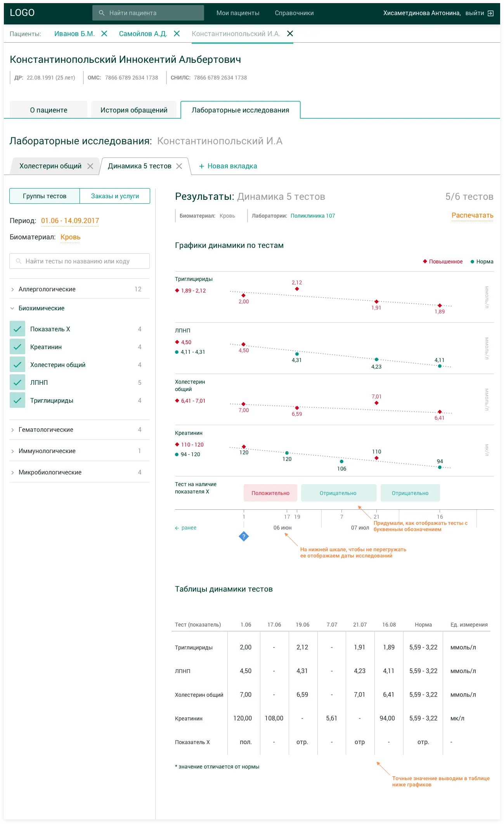Click the red diamond at ЛПНП 4,50 point
This screenshot has width=504, height=824.
click(244, 344)
